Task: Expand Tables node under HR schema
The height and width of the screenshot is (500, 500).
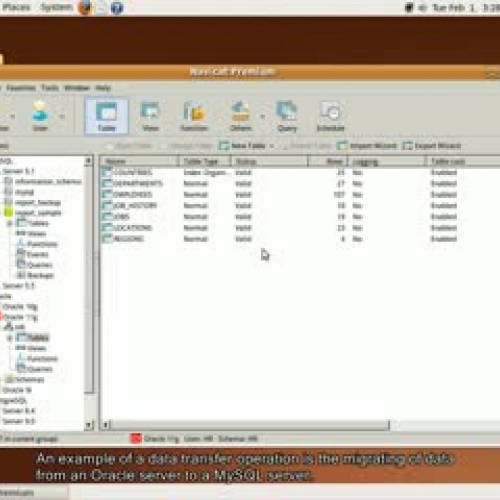Action: 10,338
